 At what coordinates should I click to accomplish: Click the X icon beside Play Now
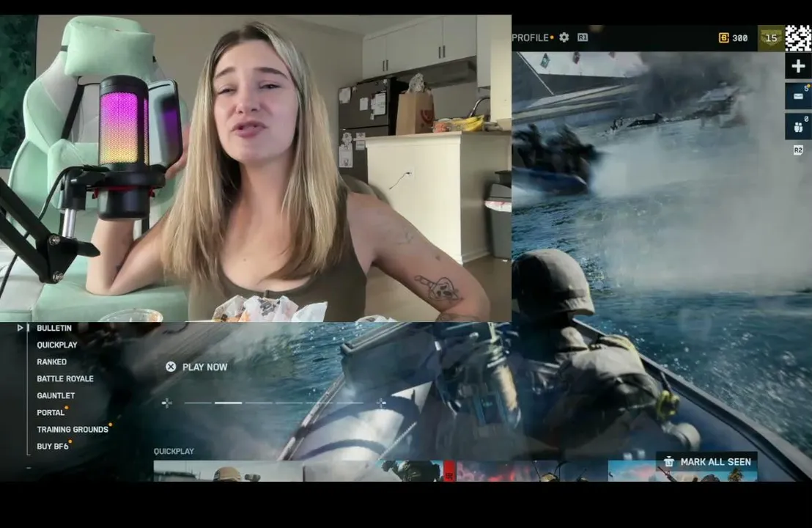coord(170,367)
